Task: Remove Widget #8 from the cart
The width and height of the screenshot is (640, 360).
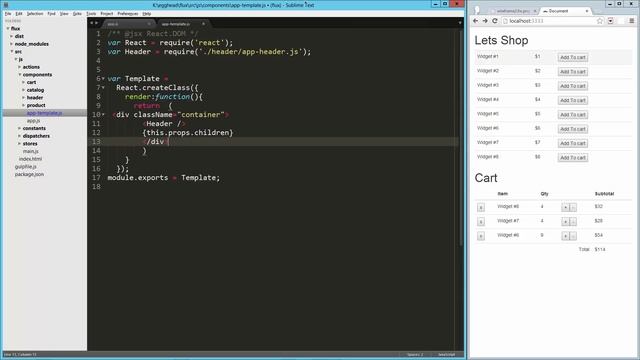Action: pos(481,207)
